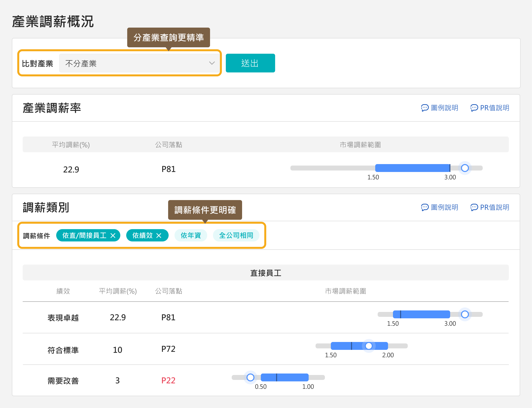Remove 依績效 filter via its X icon
Viewport: 532px width, 408px height.
[x=159, y=236]
